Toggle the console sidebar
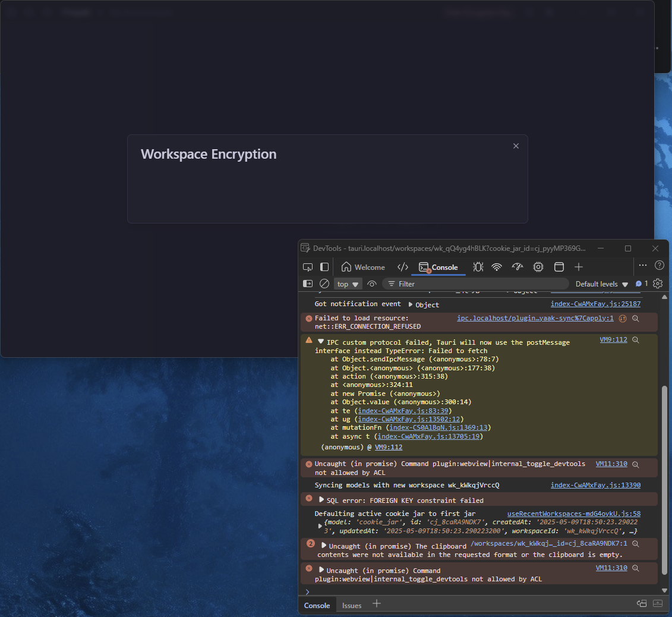Image resolution: width=672 pixels, height=617 pixels. (308, 284)
